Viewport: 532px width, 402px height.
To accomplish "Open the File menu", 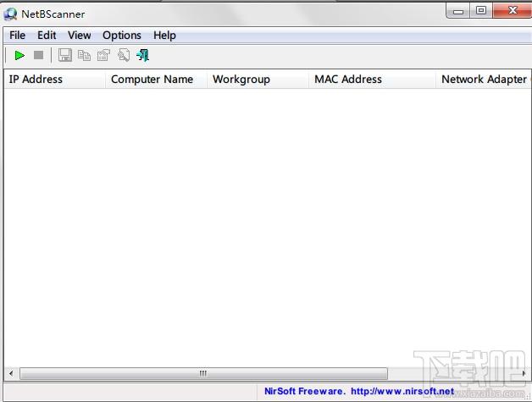I will (x=17, y=36).
